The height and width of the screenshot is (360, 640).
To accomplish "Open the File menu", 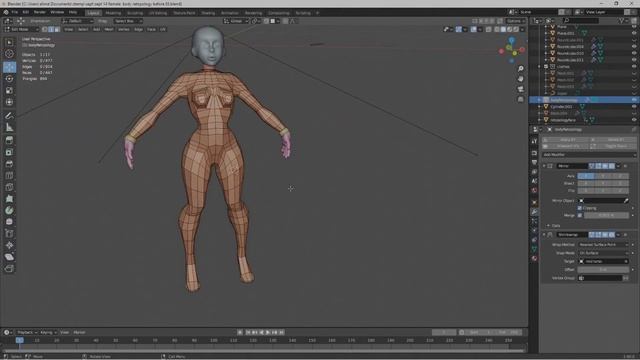I will tap(15, 12).
